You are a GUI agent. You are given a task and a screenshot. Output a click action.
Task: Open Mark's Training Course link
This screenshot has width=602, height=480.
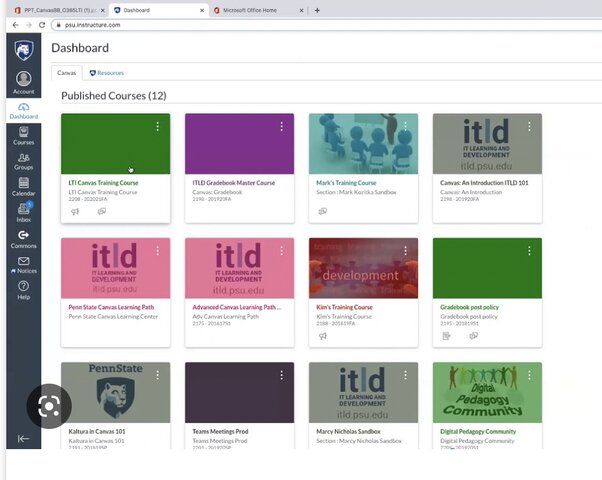tap(346, 183)
